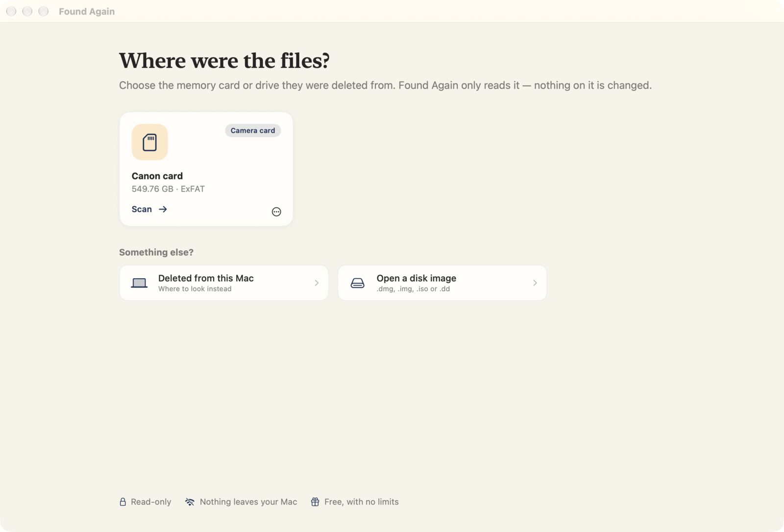Click the Camera card badge
Screen dimensions: 784x532
coord(253,131)
